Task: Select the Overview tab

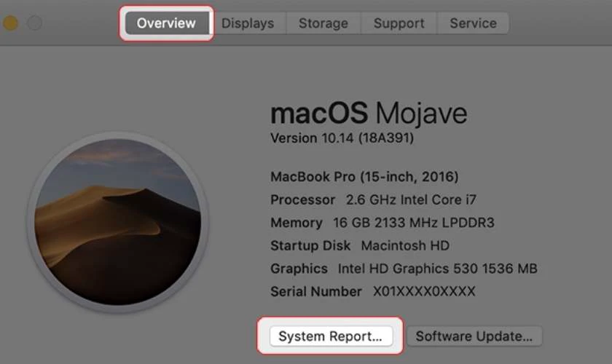Action: point(167,23)
